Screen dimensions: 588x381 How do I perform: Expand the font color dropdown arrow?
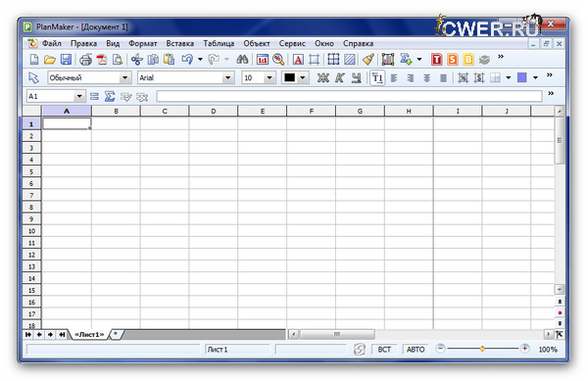pyautogui.click(x=303, y=78)
